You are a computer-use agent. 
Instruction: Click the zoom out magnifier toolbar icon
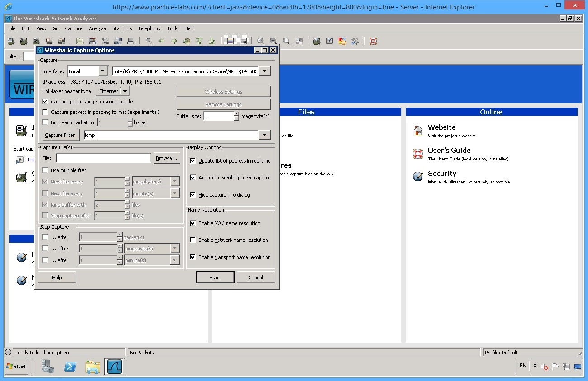274,41
